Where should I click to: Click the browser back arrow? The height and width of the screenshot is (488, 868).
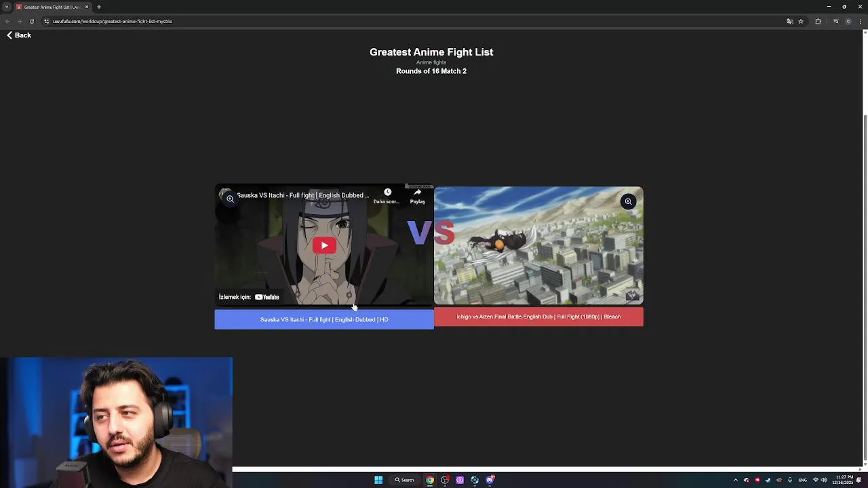click(7, 21)
